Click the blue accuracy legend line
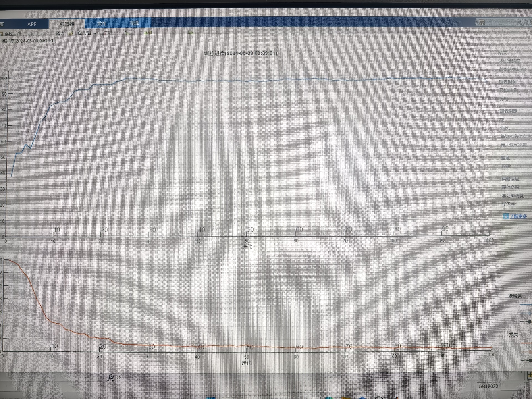 (x=525, y=305)
